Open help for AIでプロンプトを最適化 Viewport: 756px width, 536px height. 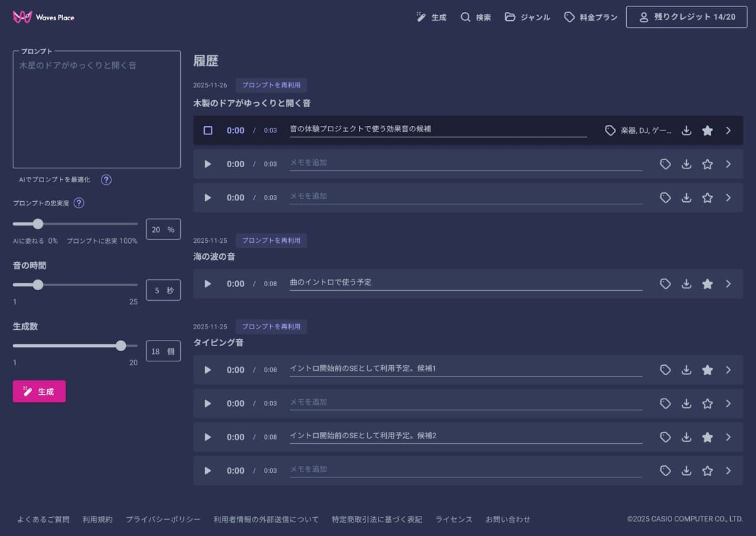(x=106, y=180)
